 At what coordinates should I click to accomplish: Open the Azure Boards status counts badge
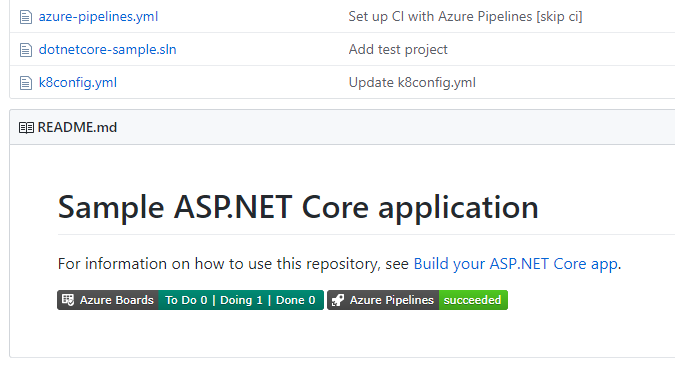coord(241,300)
